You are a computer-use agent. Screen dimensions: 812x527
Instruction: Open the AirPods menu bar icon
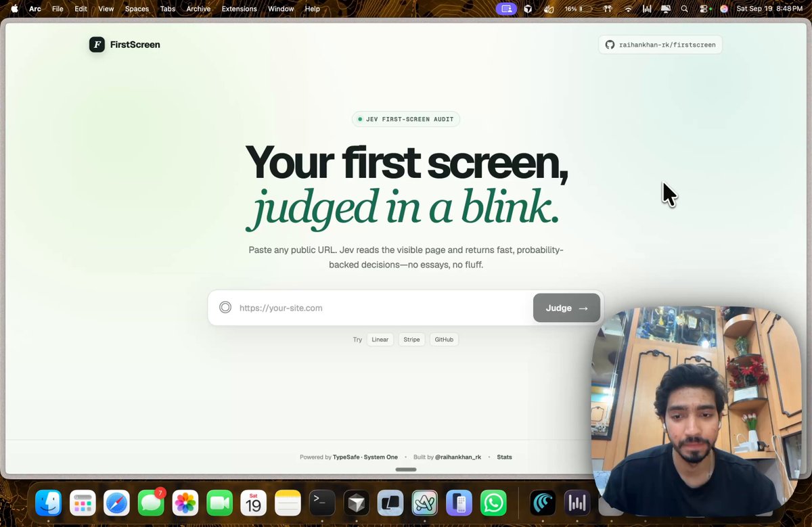[608, 9]
